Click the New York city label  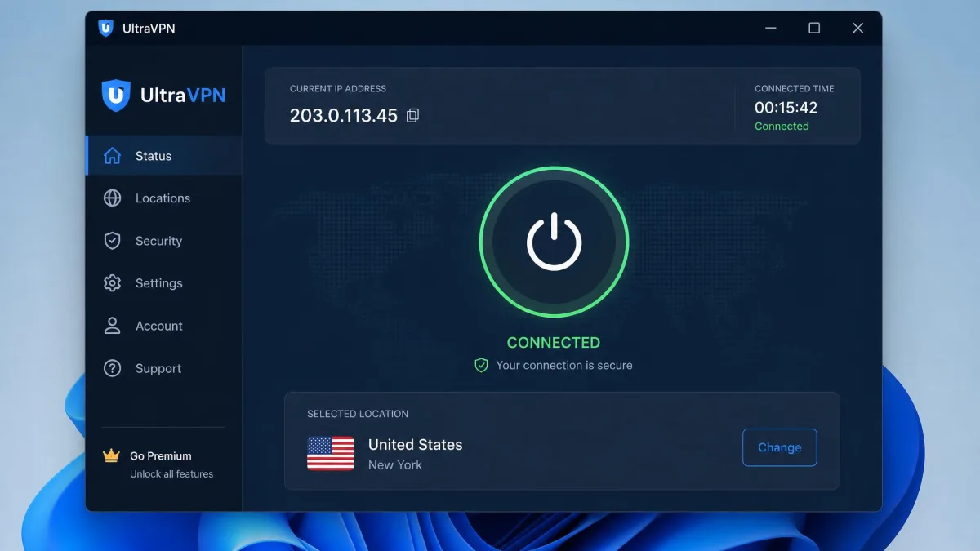395,464
